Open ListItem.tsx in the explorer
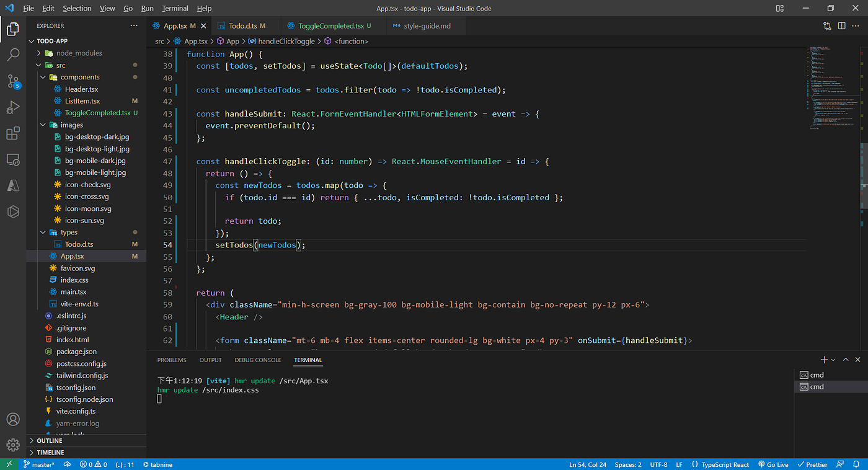The image size is (868, 470). 82,101
